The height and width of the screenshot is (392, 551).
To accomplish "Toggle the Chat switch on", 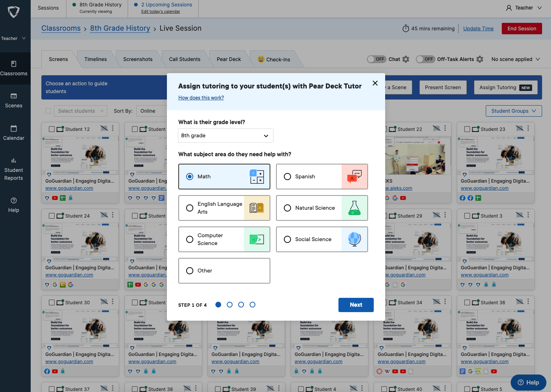I will coord(377,59).
